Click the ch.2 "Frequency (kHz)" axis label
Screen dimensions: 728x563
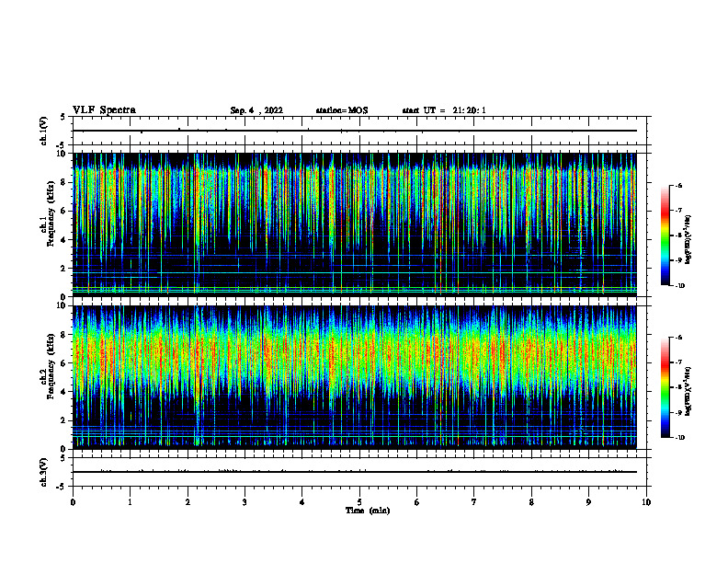tap(51, 366)
